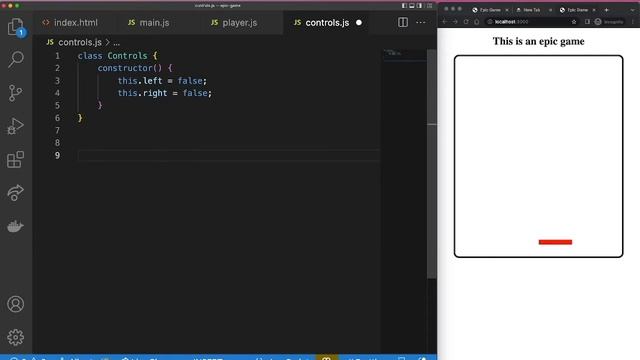Image resolution: width=640 pixels, height=360 pixels.
Task: Open editor More Actions ellipsis menu
Action: coord(421,22)
